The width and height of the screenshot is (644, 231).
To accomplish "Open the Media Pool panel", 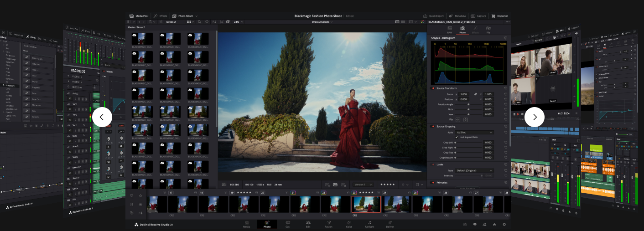I will pos(139,16).
